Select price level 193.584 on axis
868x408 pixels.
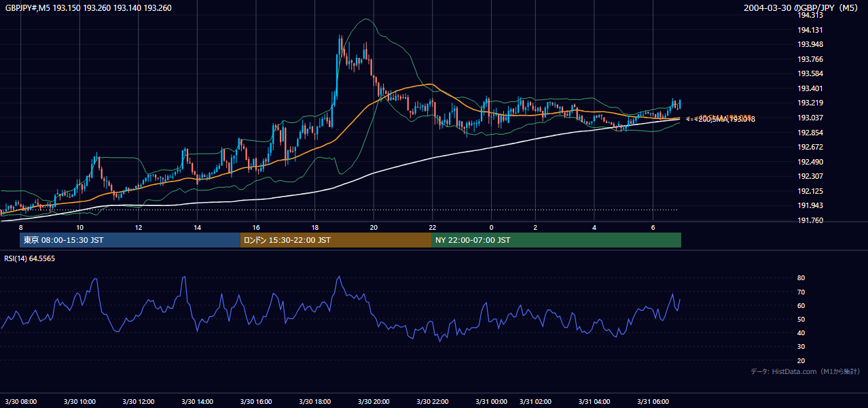click(810, 73)
